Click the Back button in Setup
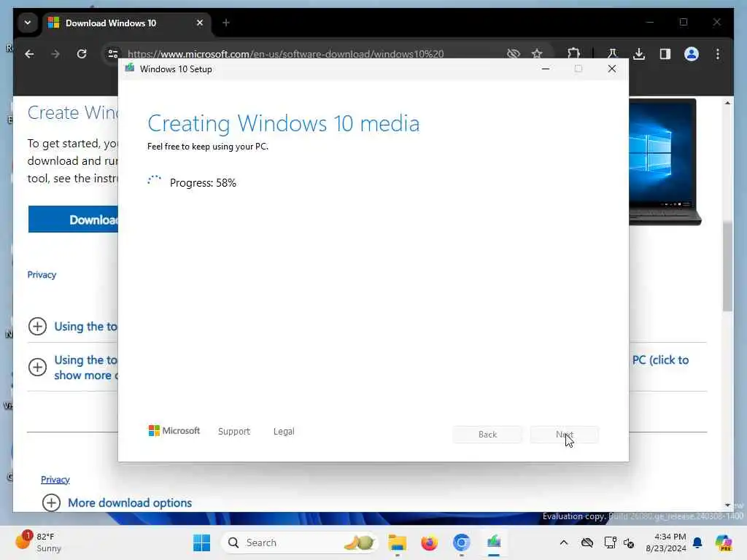Viewport: 747px width, 560px height. [487, 435]
